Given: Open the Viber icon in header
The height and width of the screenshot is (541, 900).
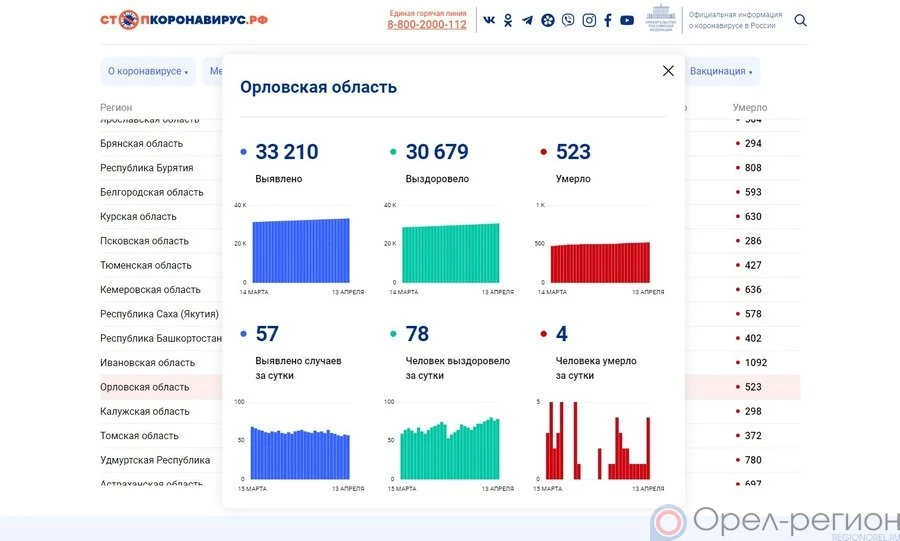Looking at the screenshot, I should tap(568, 20).
